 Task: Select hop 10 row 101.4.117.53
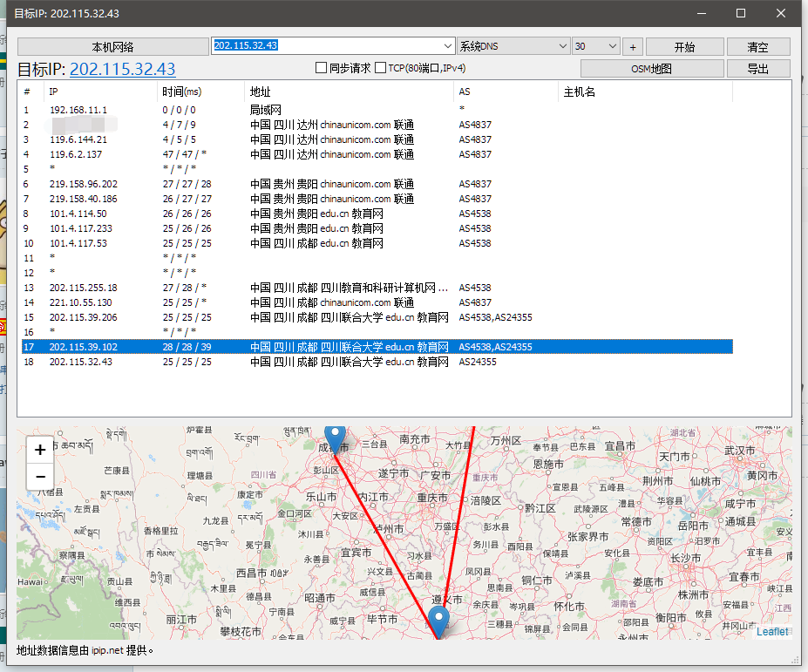(x=377, y=243)
